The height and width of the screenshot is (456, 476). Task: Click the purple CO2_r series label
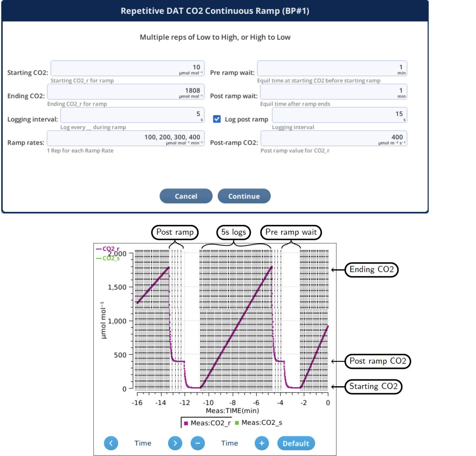[108, 249]
